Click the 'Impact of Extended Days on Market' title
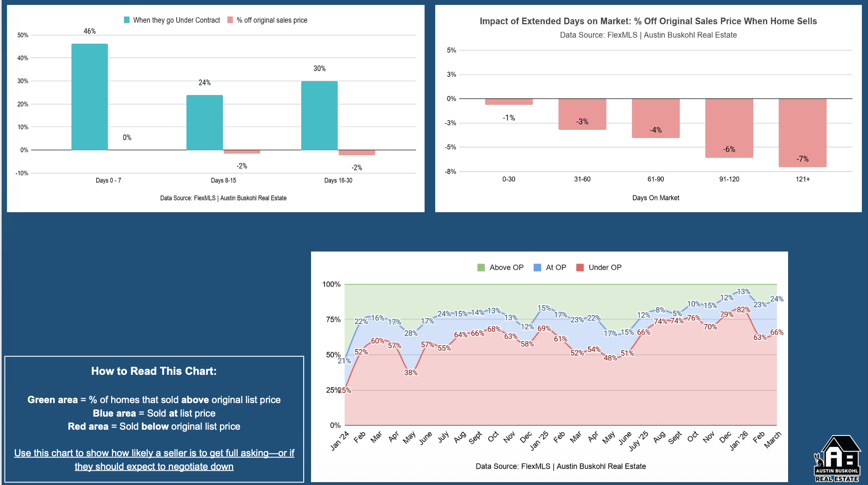The height and width of the screenshot is (485, 868). click(648, 21)
